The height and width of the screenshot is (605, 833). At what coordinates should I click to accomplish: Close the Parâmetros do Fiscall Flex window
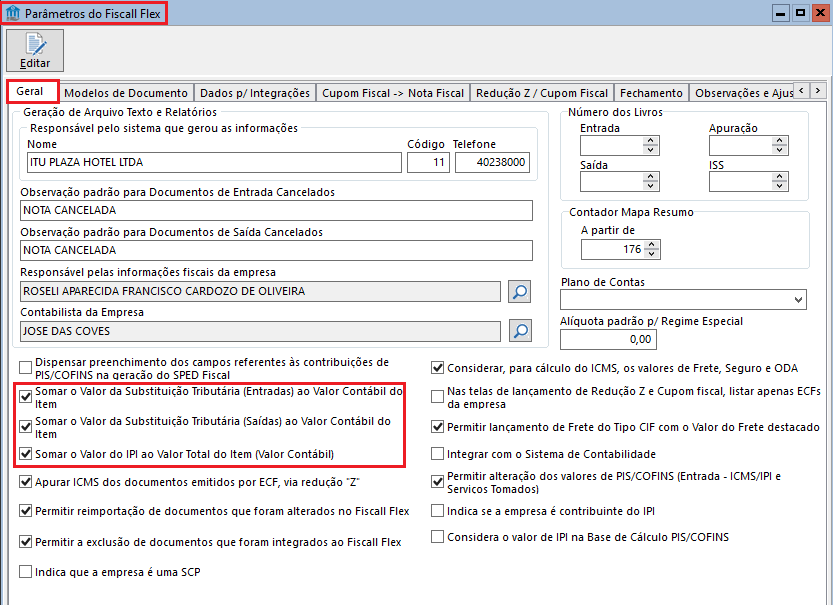click(820, 13)
